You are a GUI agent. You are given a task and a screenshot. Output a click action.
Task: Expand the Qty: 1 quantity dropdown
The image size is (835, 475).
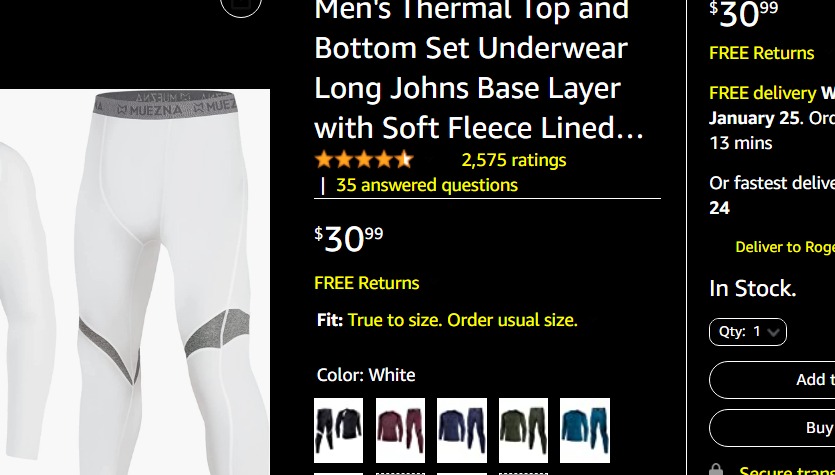point(748,332)
